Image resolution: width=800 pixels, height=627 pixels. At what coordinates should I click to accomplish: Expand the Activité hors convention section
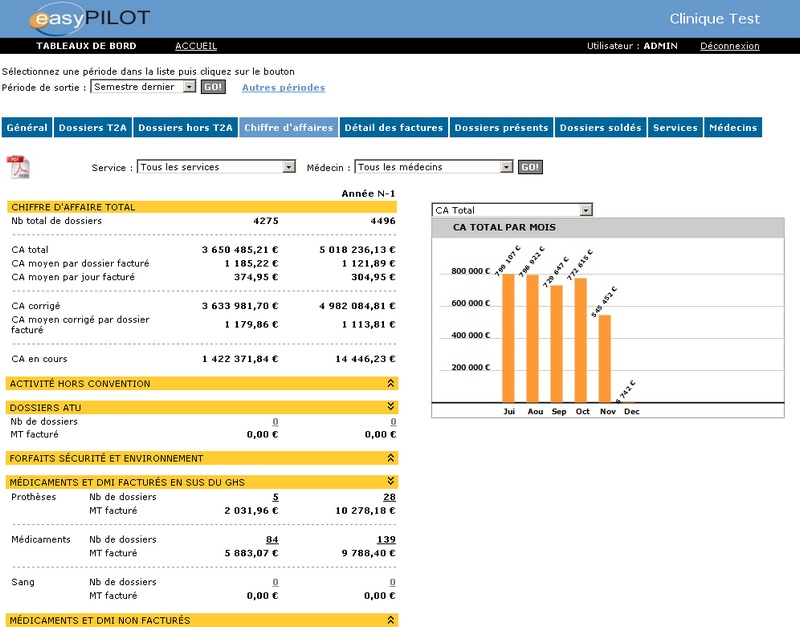pos(391,383)
